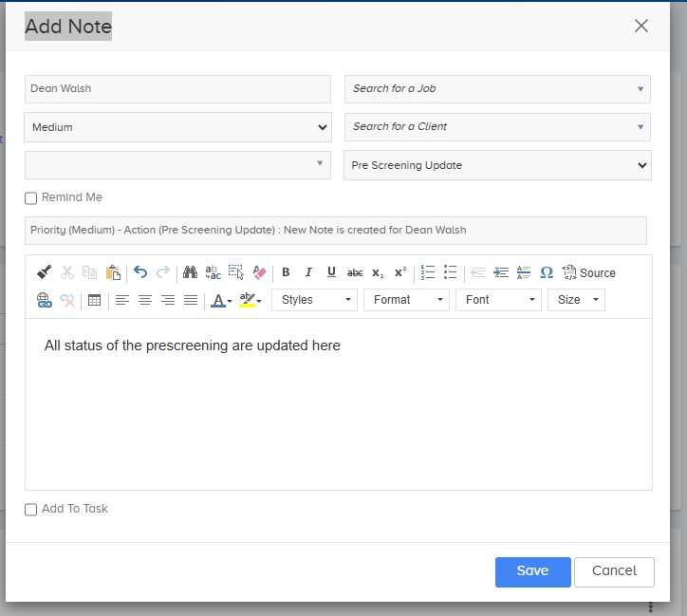This screenshot has height=616, width=687.
Task: Insert a table into the note
Action: coord(94,300)
